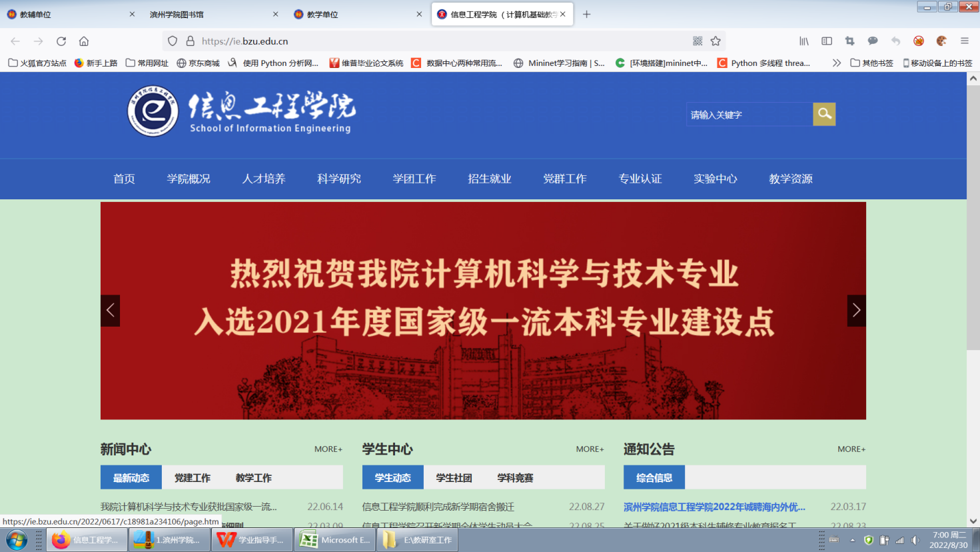Switch to the 滨州学院图书馆 browser tab
980x552 pixels.
(x=207, y=14)
